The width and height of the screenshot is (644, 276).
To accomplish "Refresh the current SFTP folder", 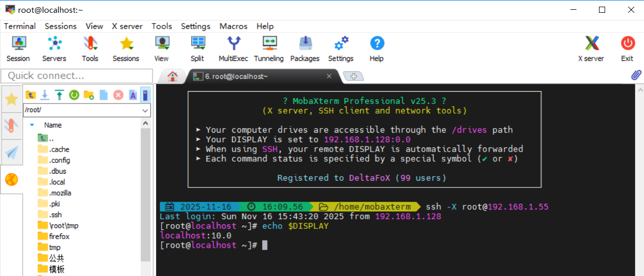I will click(74, 95).
